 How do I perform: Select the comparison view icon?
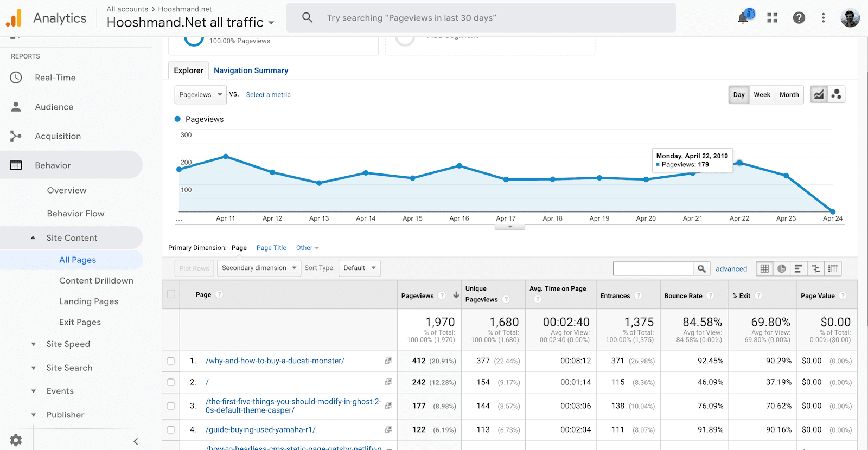815,268
